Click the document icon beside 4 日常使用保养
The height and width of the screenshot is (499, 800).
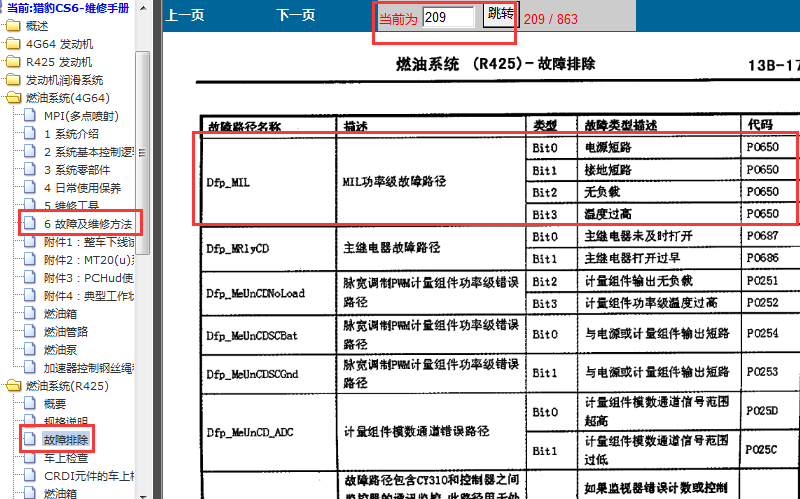[x=30, y=188]
